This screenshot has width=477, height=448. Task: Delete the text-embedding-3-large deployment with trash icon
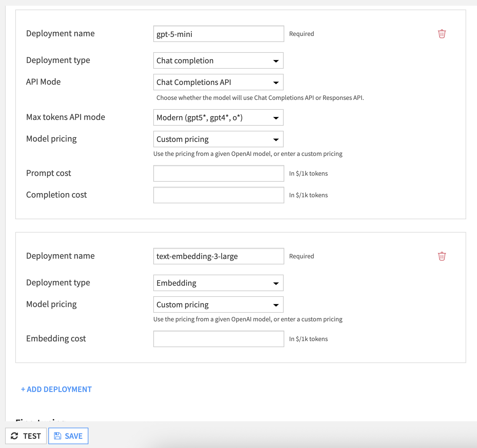pyautogui.click(x=442, y=256)
